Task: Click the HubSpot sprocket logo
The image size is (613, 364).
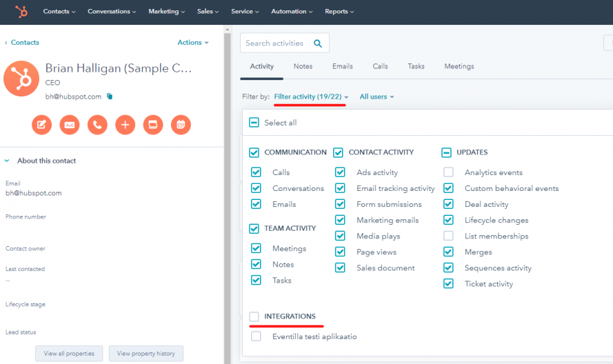Action: tap(21, 12)
